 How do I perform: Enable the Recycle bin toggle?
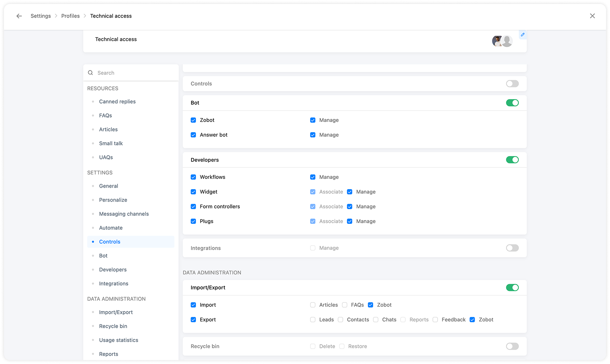pyautogui.click(x=512, y=346)
